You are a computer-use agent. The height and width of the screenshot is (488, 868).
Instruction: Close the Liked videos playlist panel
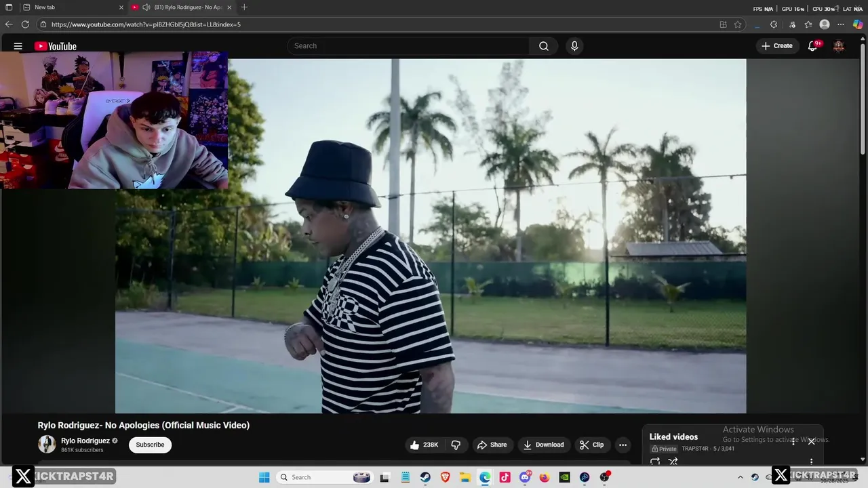811,441
